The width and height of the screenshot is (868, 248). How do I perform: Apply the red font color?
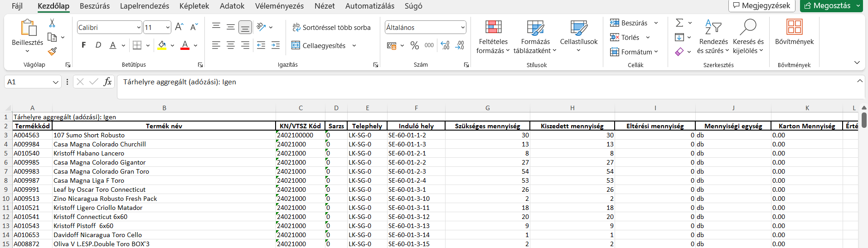(185, 45)
